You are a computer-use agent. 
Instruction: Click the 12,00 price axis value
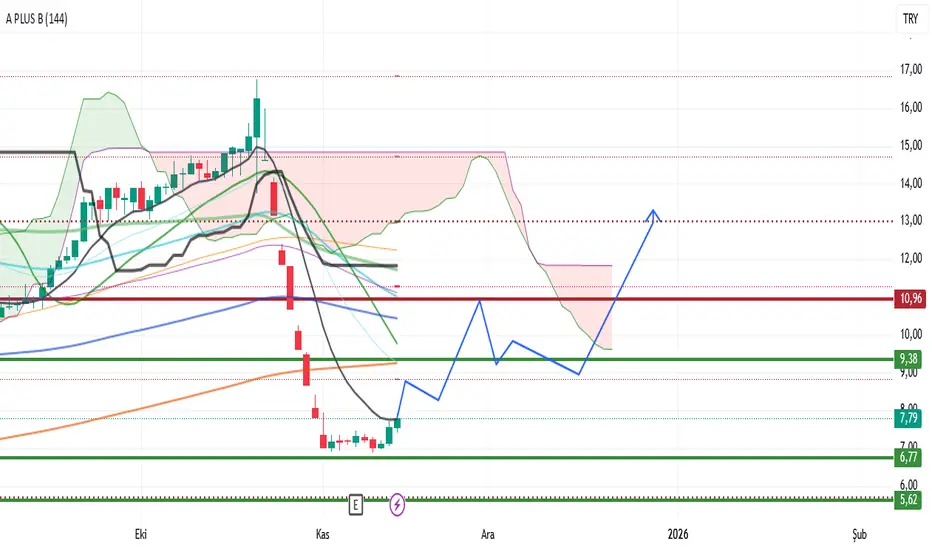pos(911,259)
